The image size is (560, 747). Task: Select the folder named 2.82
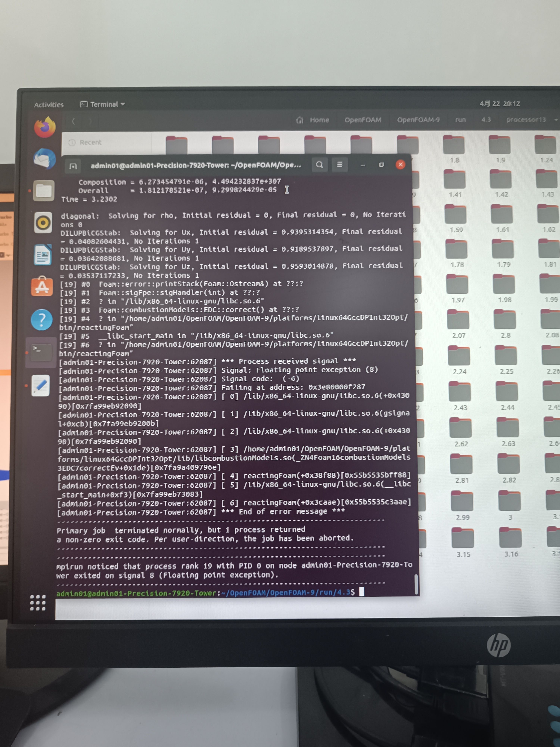[x=509, y=468]
